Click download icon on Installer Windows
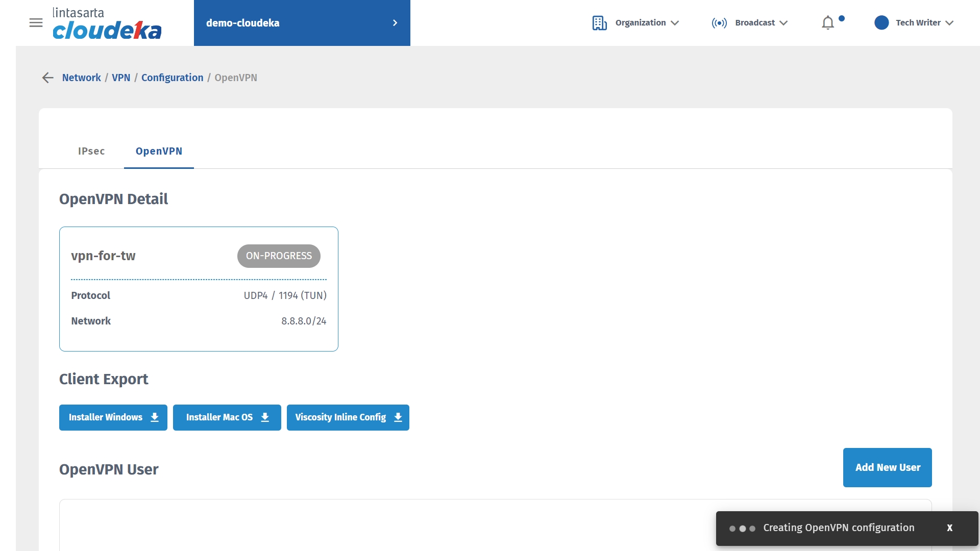980x551 pixels. tap(155, 417)
